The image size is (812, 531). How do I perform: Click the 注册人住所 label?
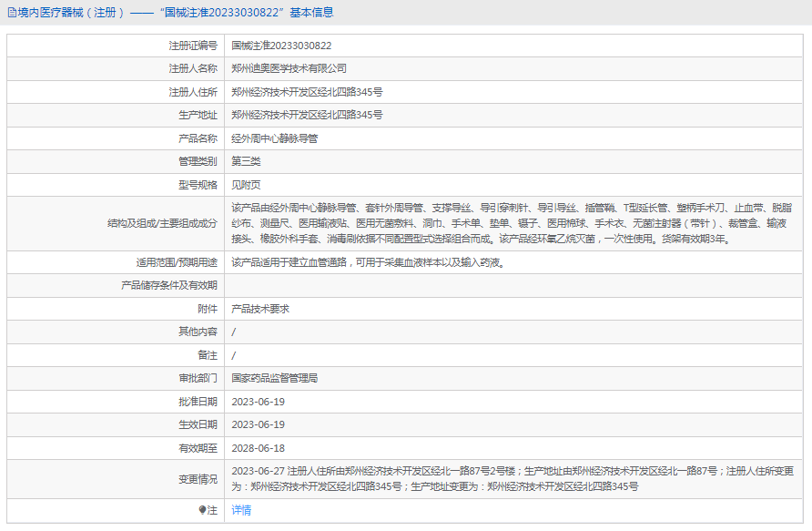[x=193, y=92]
